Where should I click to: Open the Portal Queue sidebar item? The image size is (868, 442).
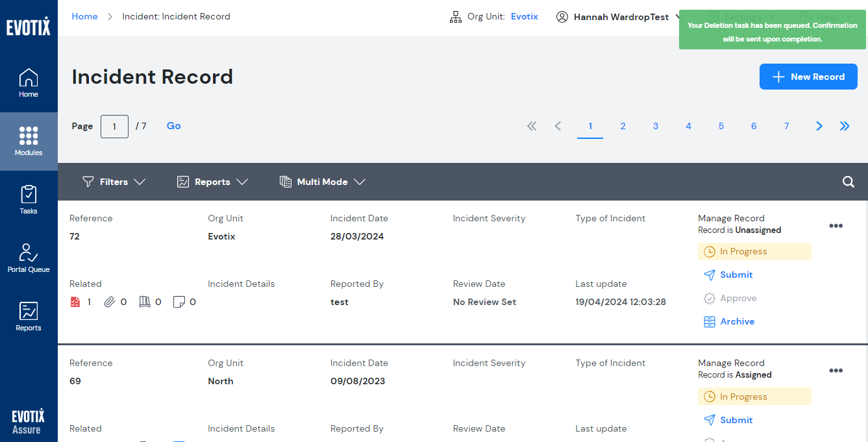click(29, 258)
